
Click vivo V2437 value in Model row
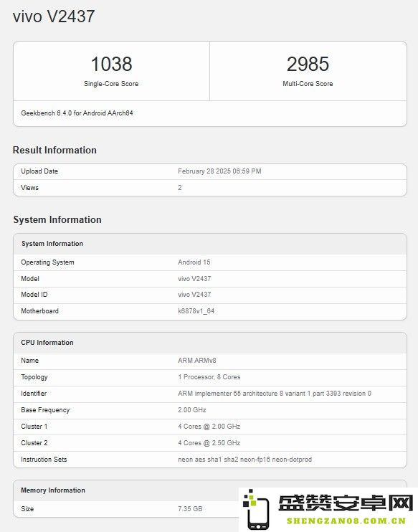click(x=194, y=279)
